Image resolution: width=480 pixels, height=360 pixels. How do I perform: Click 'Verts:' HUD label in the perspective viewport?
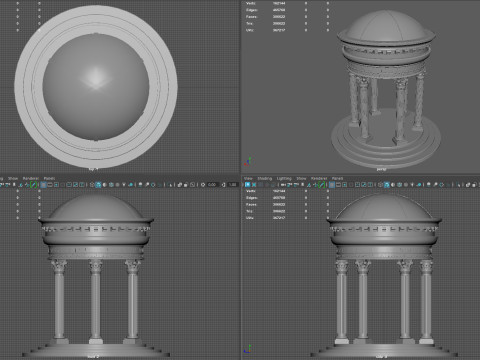click(251, 3)
